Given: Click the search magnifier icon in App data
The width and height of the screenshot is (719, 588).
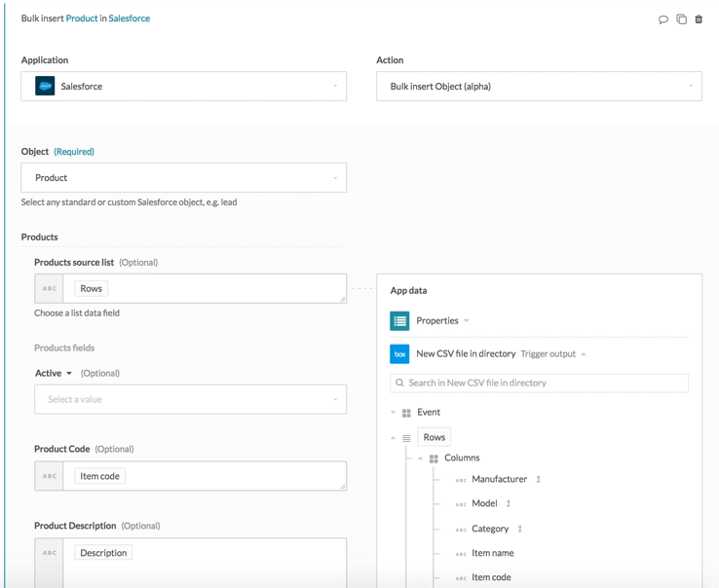Looking at the screenshot, I should click(x=399, y=384).
